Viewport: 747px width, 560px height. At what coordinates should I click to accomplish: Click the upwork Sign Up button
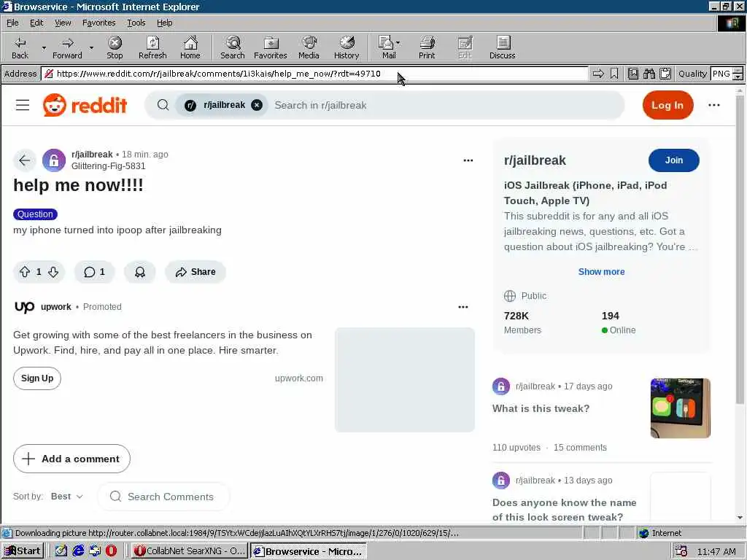pos(37,378)
